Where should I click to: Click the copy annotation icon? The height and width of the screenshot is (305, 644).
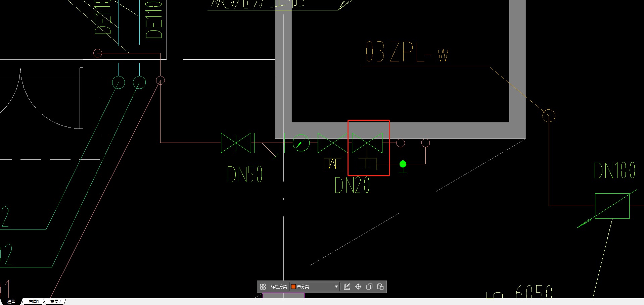coord(369,287)
